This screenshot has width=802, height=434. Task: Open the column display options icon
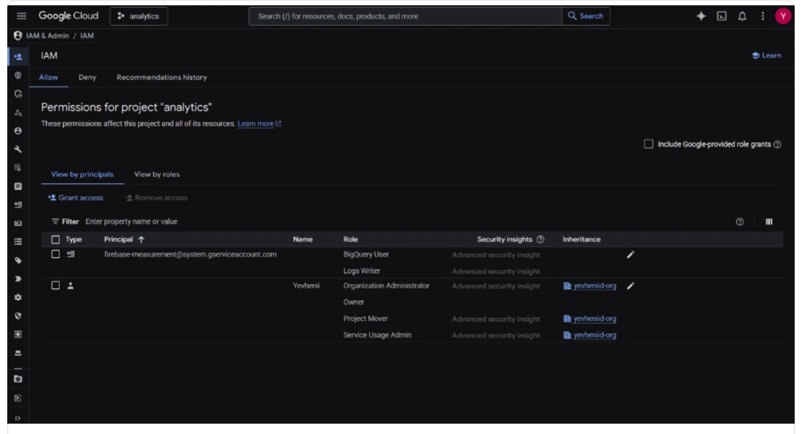(769, 221)
